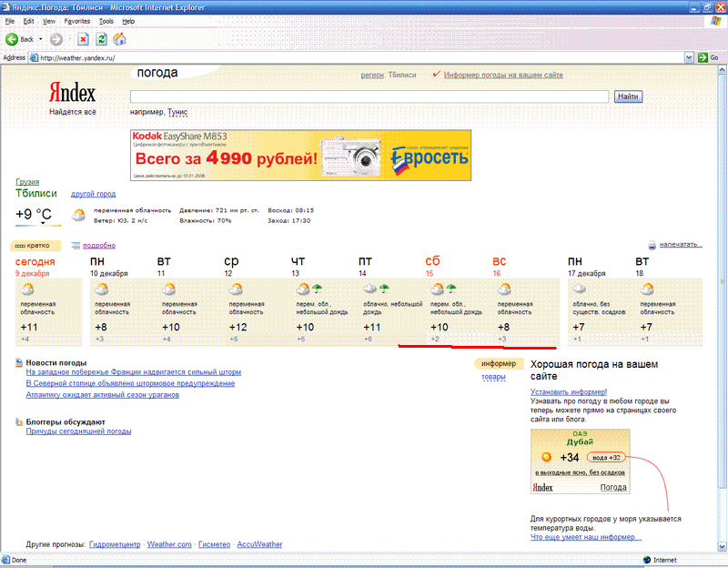Image resolution: width=728 pixels, height=568 pixels.
Task: Click Погода link in Dubai informer
Action: point(613,487)
